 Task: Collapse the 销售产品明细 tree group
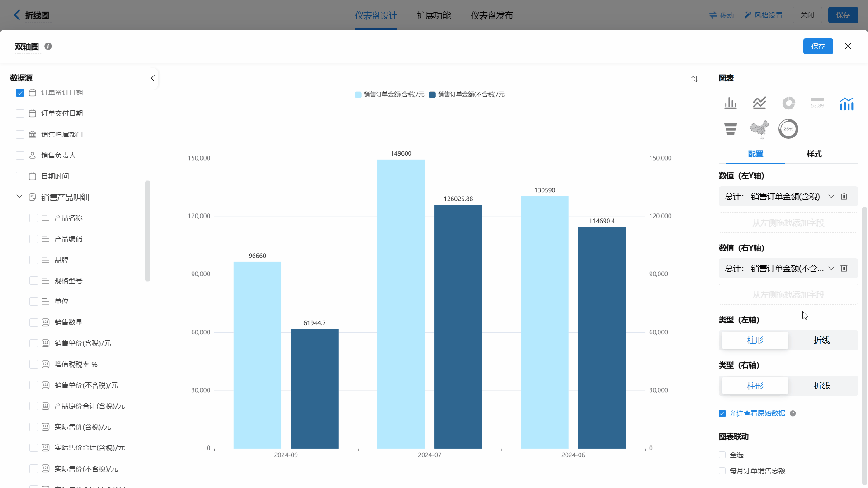pos(19,197)
